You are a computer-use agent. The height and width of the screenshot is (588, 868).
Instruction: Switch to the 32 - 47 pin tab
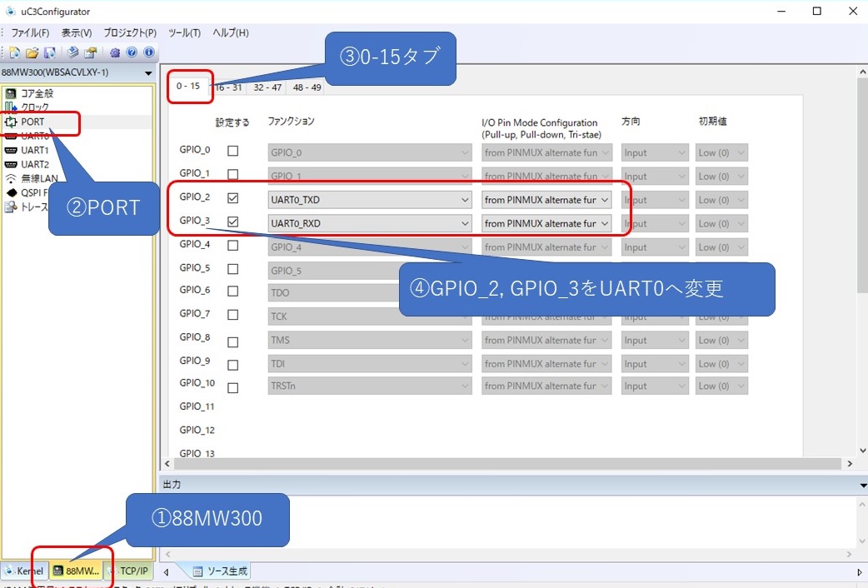pyautogui.click(x=267, y=87)
